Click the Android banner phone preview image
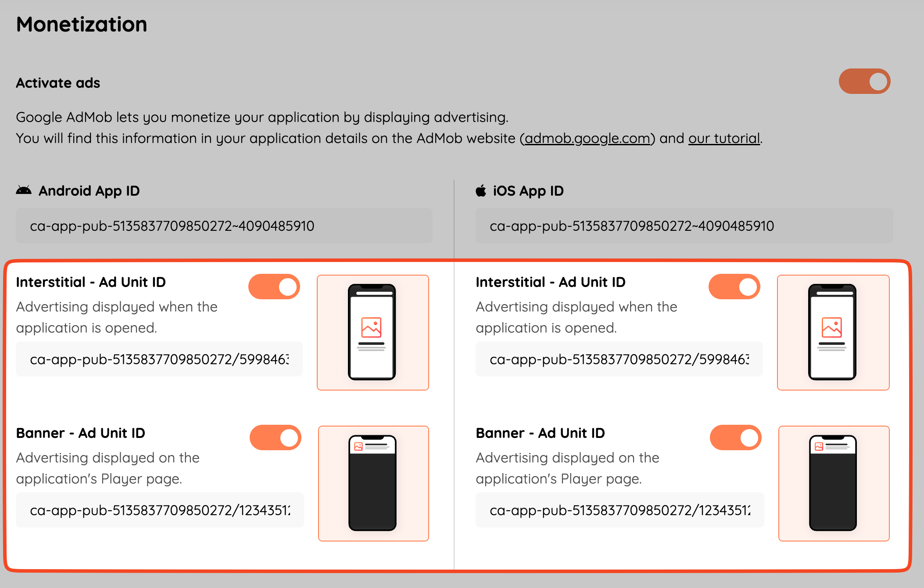Image resolution: width=924 pixels, height=588 pixels. (x=373, y=483)
